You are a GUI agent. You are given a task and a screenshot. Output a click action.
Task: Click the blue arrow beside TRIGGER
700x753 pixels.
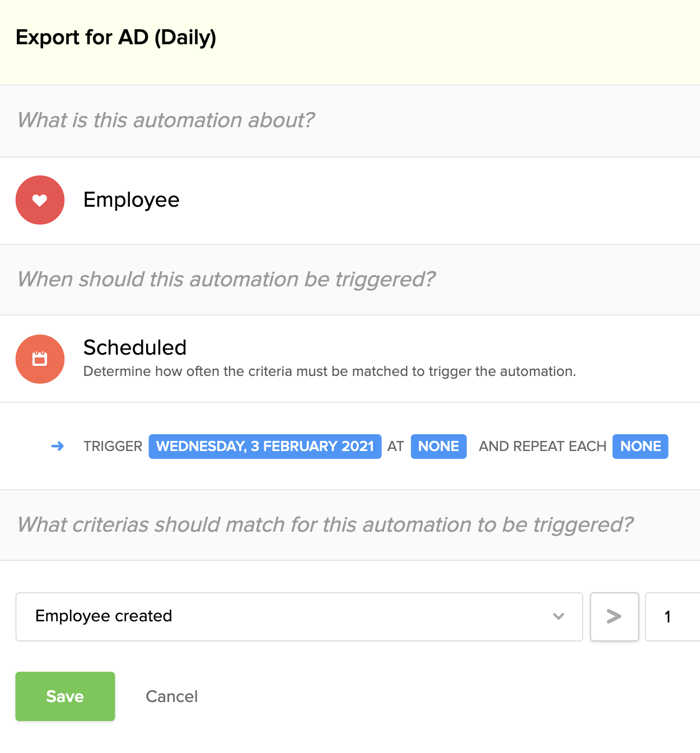(58, 447)
